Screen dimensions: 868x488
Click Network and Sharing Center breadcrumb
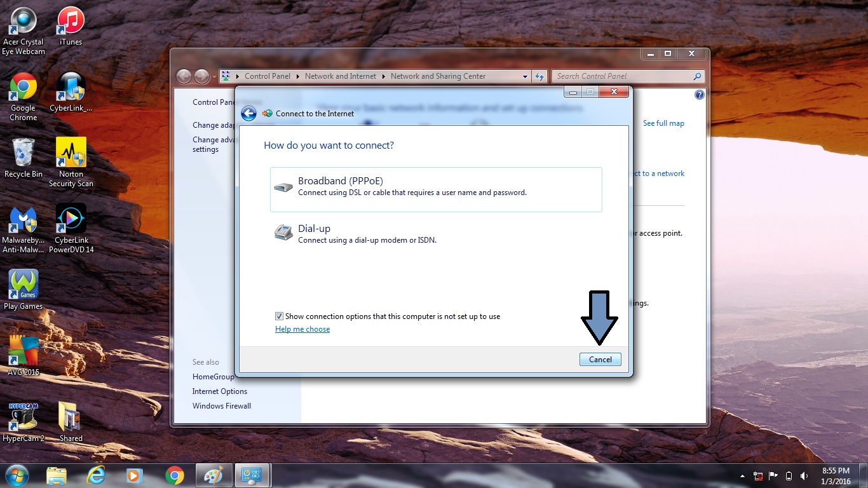coord(438,76)
